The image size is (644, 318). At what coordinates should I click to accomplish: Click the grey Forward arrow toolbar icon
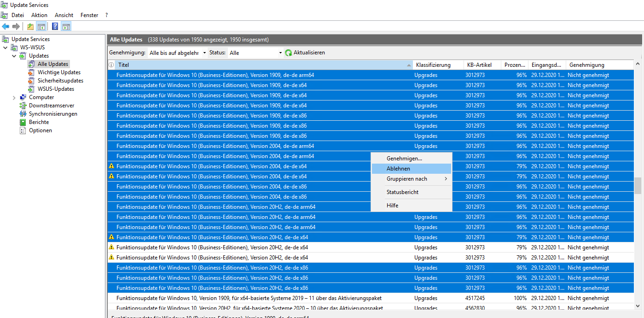tap(16, 26)
